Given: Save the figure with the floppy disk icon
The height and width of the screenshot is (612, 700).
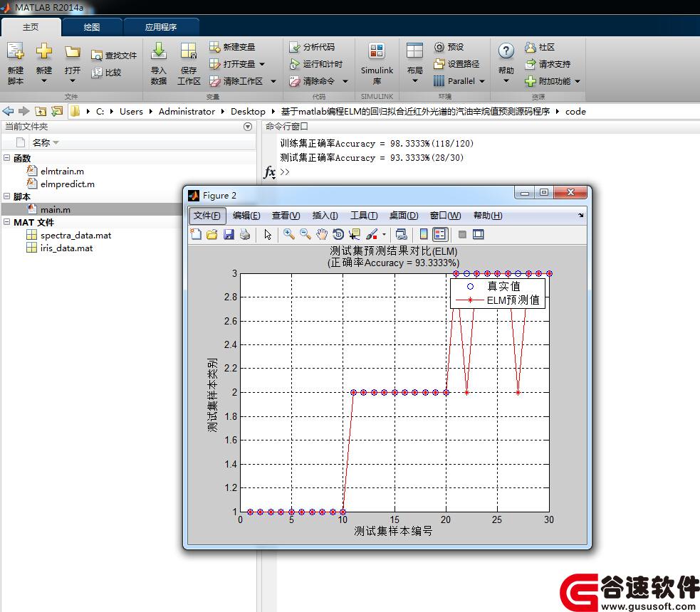Looking at the screenshot, I should point(229,234).
